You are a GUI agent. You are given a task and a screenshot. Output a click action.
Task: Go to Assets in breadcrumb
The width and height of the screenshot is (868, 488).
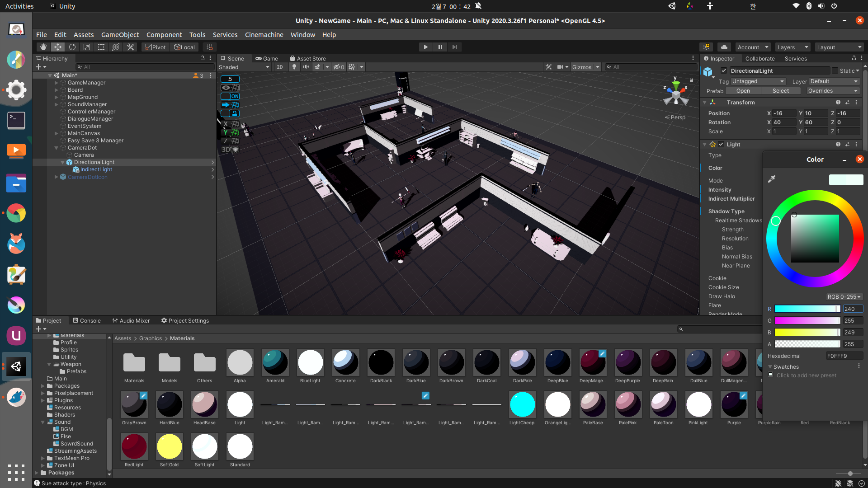(x=123, y=338)
